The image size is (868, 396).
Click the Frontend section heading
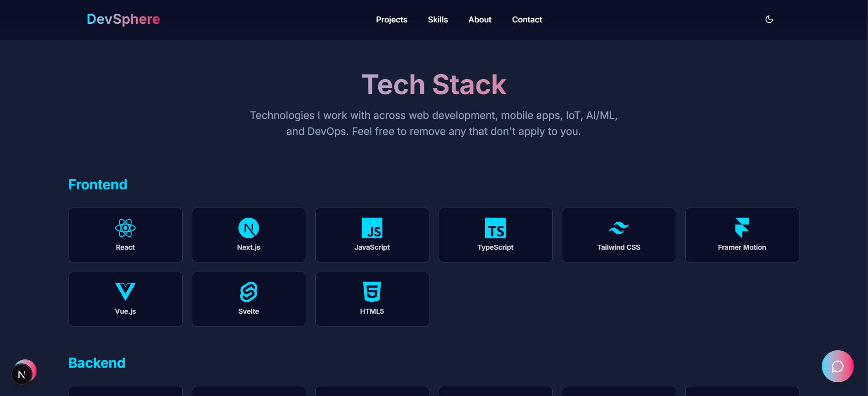98,185
